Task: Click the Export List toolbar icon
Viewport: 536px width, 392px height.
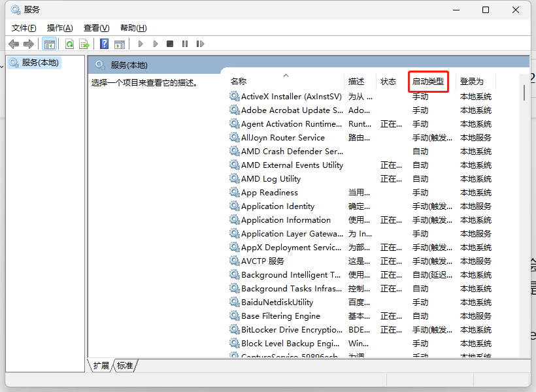Action: point(85,43)
